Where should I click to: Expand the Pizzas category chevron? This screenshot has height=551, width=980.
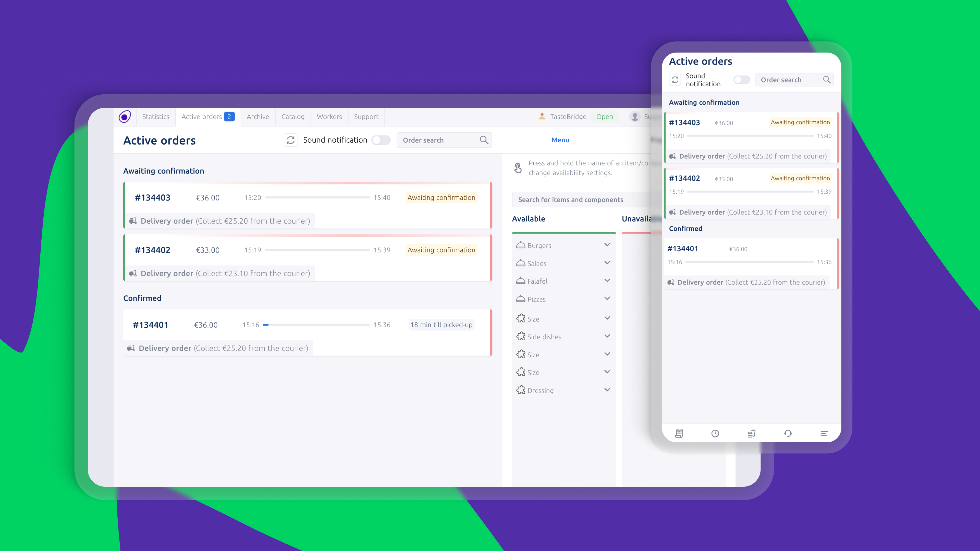click(x=607, y=298)
